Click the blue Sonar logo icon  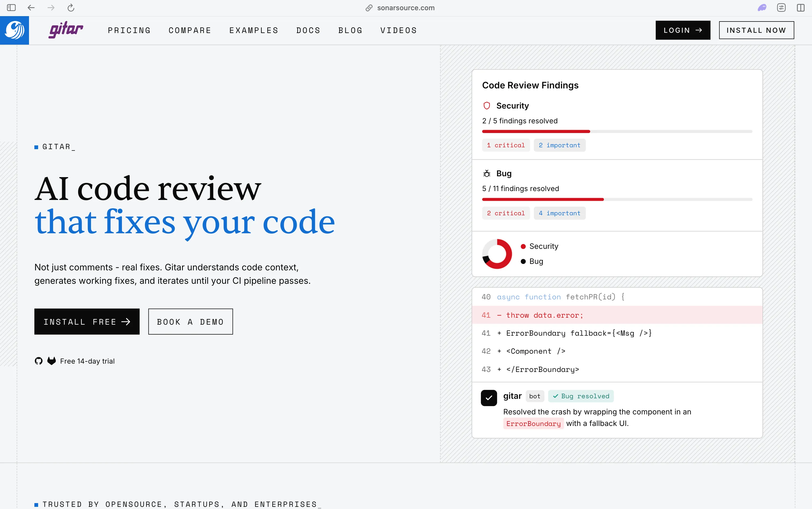[x=15, y=30]
